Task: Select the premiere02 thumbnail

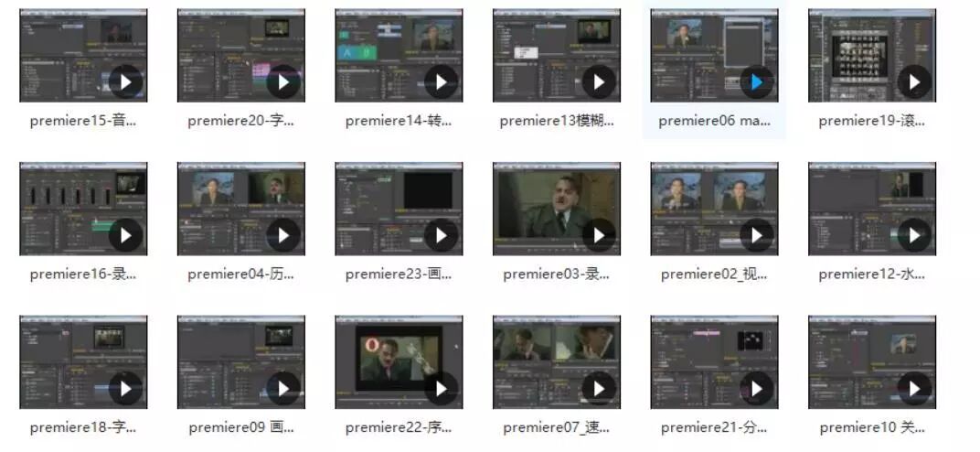Action: click(x=714, y=209)
